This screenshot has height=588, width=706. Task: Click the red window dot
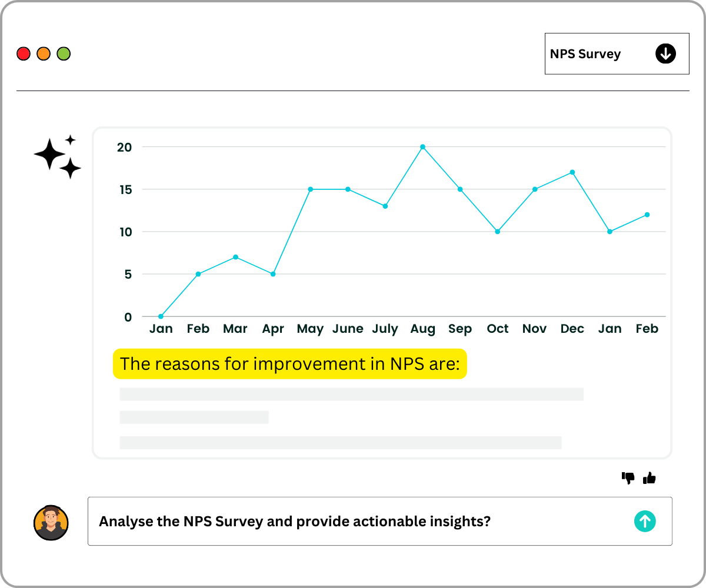pos(24,54)
